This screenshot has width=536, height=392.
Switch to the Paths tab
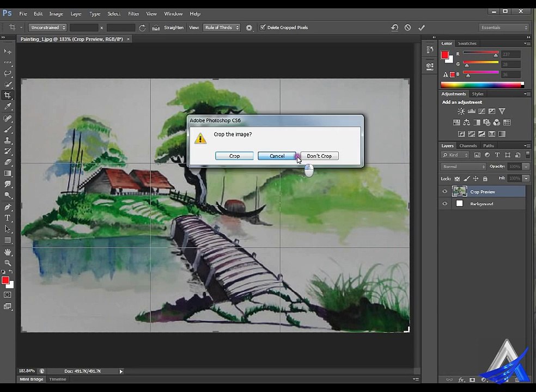489,145
